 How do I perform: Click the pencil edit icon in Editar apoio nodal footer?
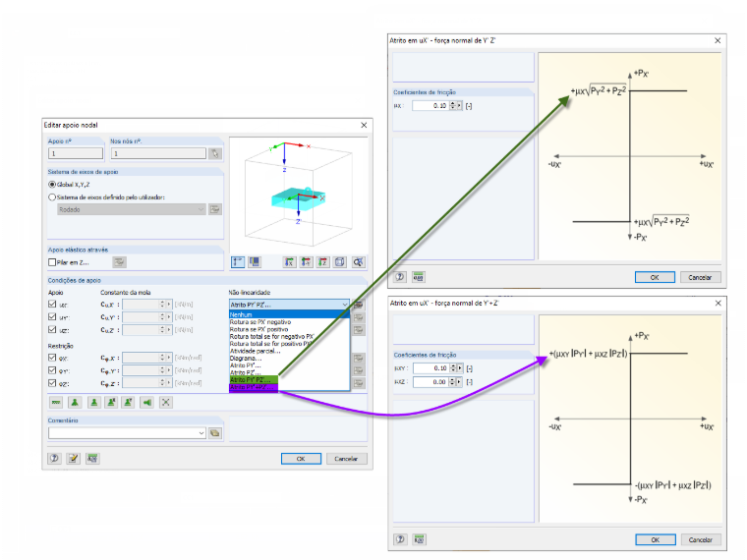click(x=74, y=458)
